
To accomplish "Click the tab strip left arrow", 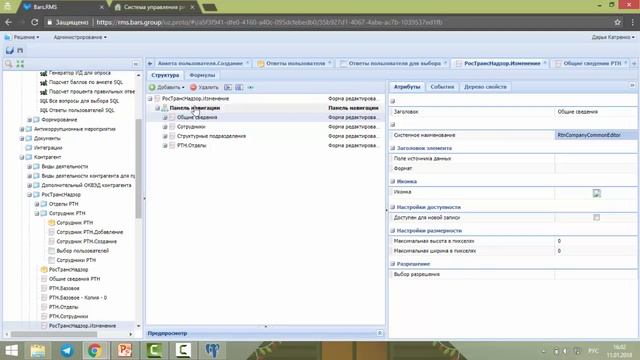I will [150, 63].
